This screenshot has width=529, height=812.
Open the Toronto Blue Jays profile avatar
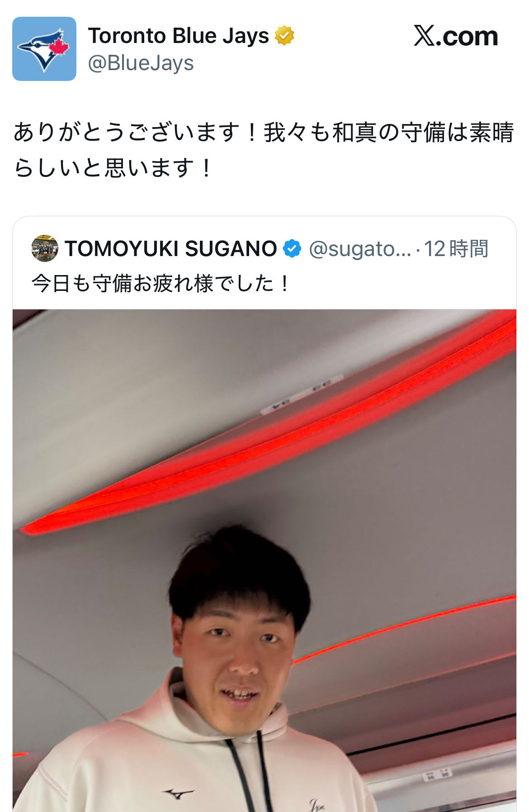pos(44,49)
